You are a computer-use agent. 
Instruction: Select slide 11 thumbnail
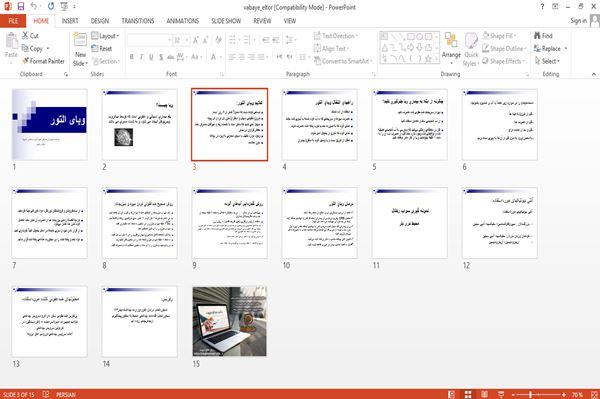pos(409,223)
